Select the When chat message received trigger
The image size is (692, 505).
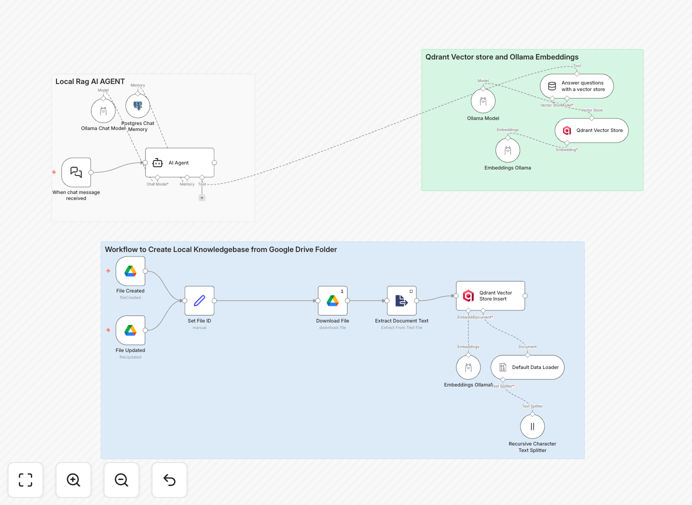click(x=76, y=172)
